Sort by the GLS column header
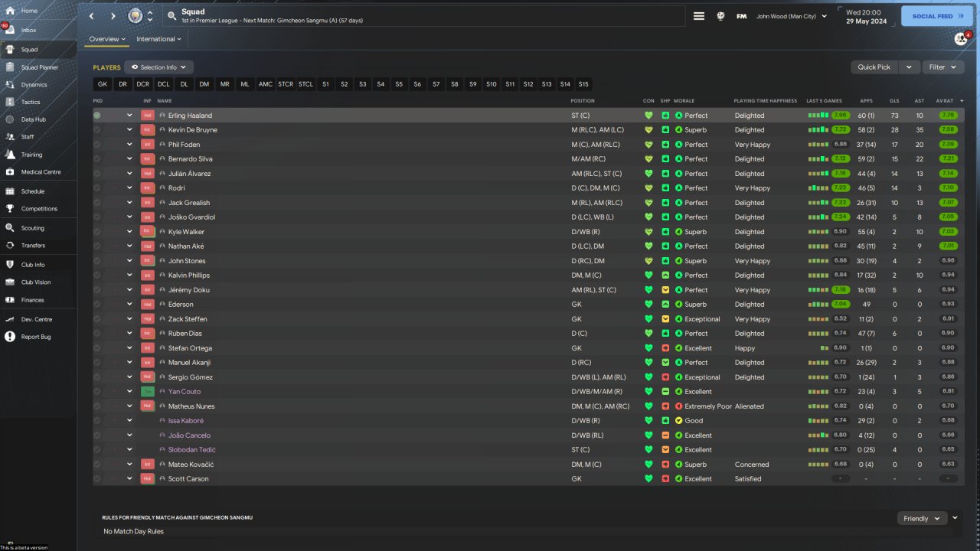 894,101
